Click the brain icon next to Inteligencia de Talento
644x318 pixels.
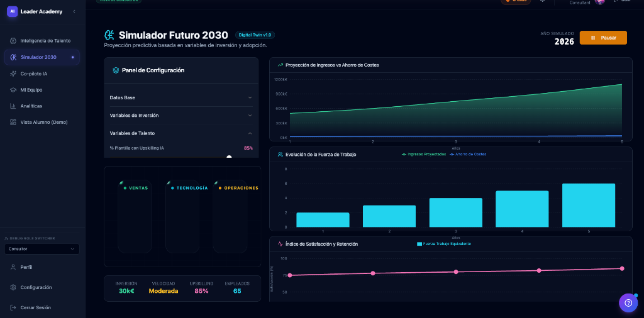[13, 41]
